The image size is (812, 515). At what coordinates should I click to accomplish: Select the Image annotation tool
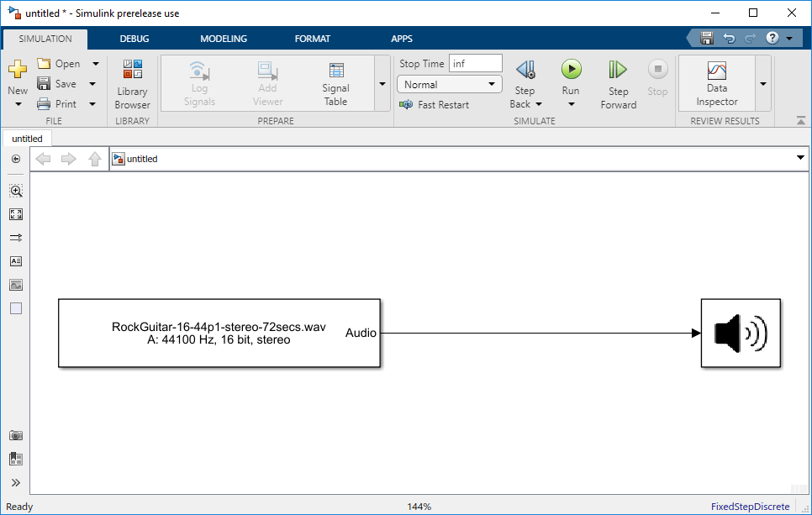(x=16, y=285)
